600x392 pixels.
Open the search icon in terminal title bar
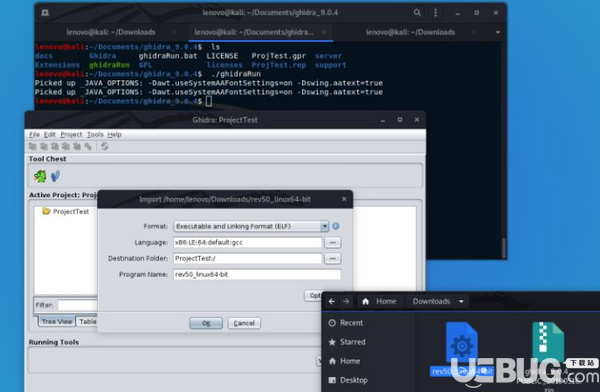coord(417,13)
